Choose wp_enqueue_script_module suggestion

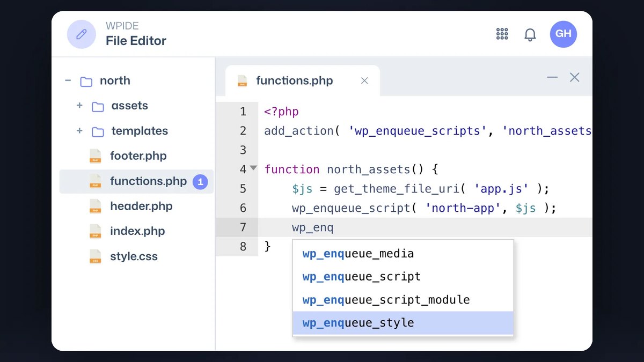coord(403,300)
